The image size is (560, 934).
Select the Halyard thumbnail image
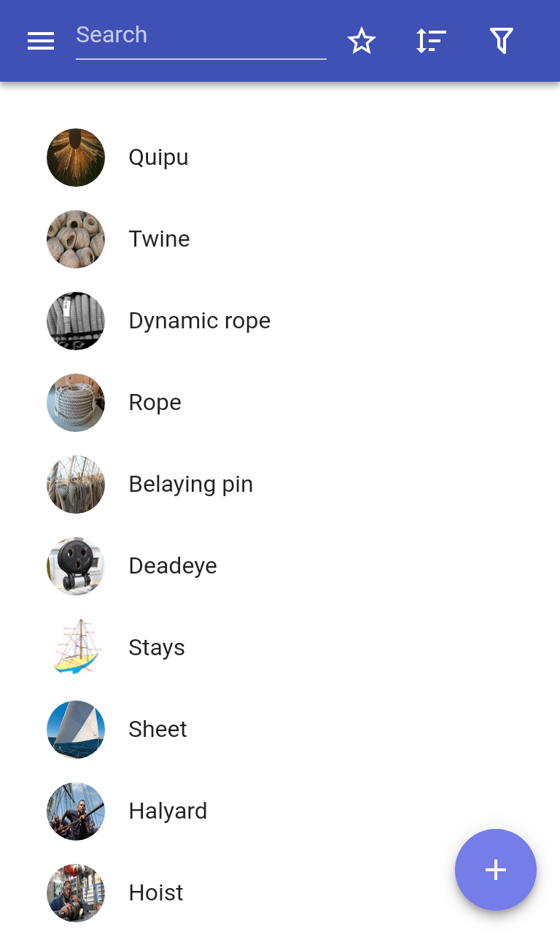tap(76, 811)
